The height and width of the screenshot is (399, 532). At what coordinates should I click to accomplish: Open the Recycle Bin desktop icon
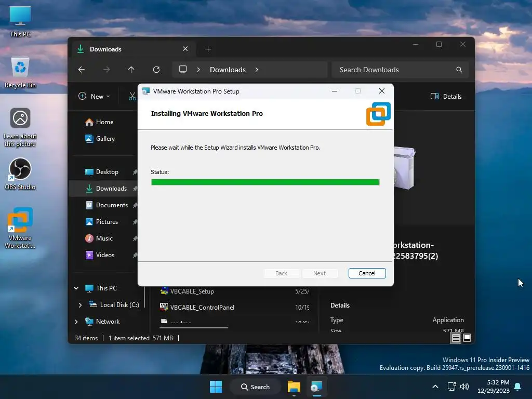(x=20, y=73)
